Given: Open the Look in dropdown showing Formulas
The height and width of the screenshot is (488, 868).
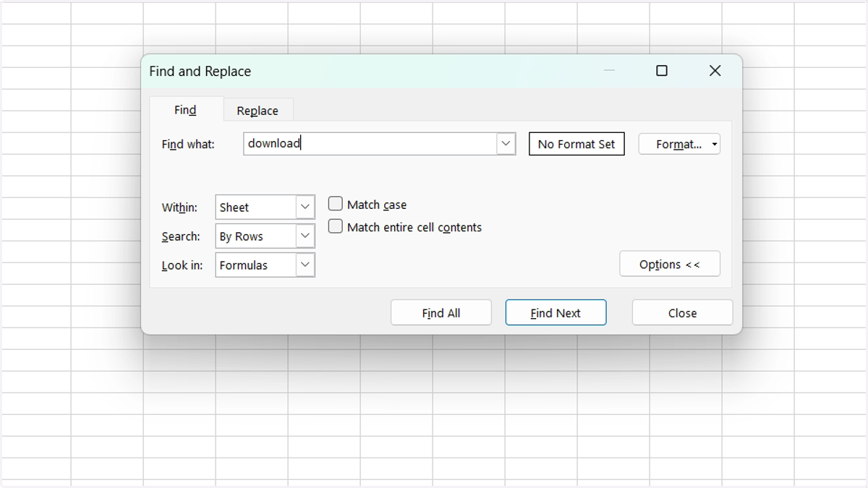Looking at the screenshot, I should (265, 265).
